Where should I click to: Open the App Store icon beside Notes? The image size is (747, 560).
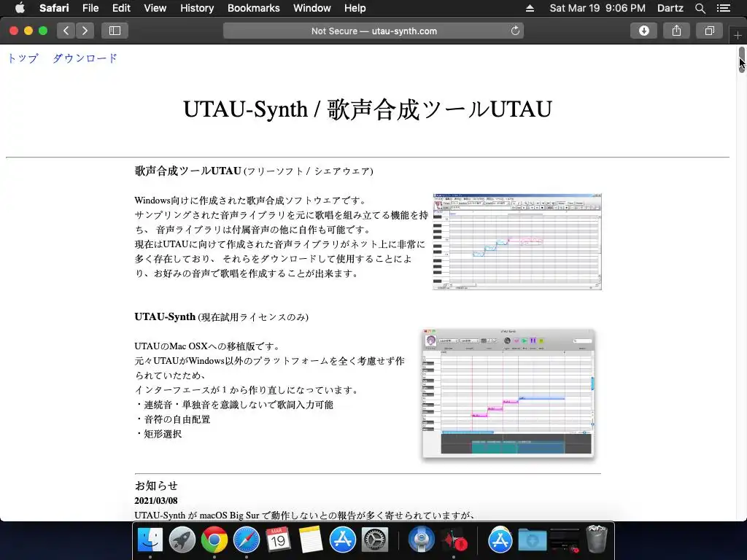click(343, 540)
